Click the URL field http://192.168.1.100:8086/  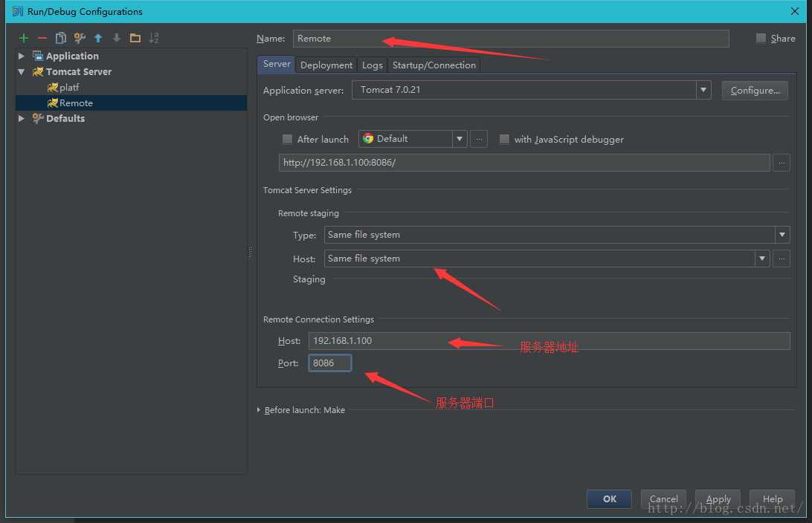(524, 163)
